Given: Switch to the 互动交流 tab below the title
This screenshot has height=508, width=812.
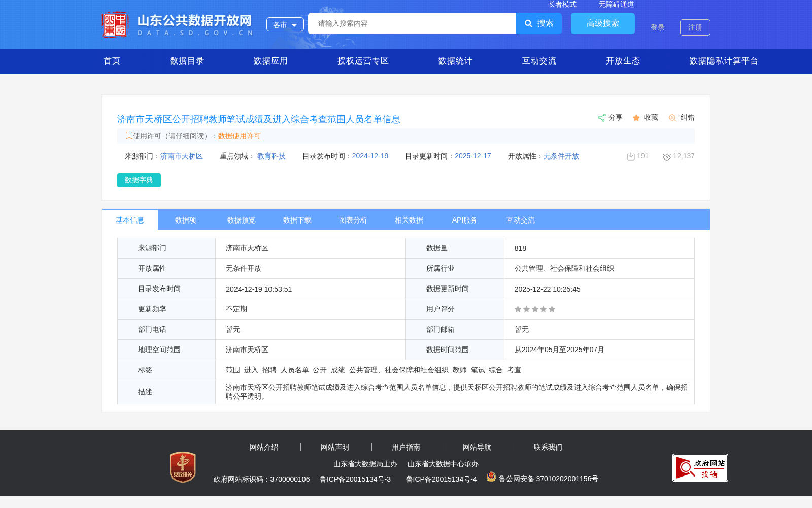Looking at the screenshot, I should click(521, 220).
